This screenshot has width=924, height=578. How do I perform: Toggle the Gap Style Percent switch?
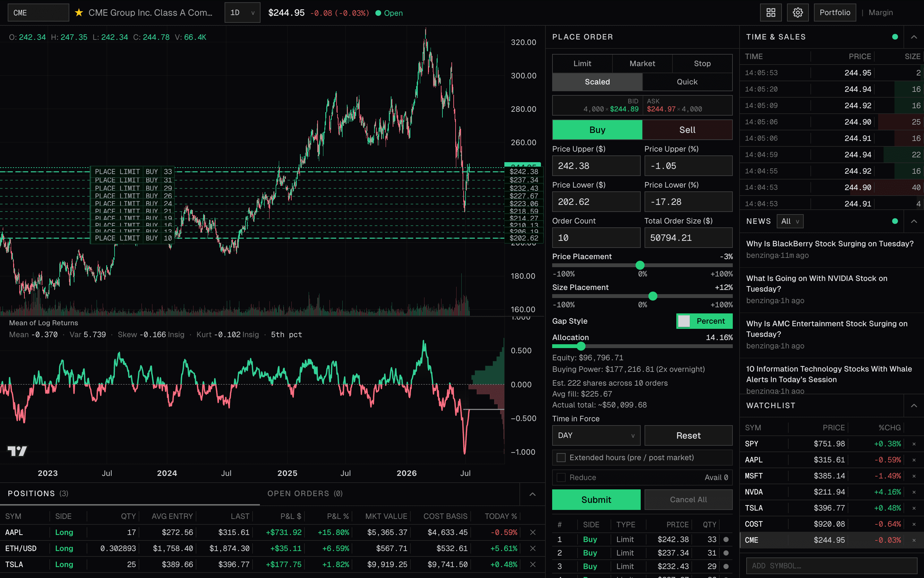click(x=704, y=321)
